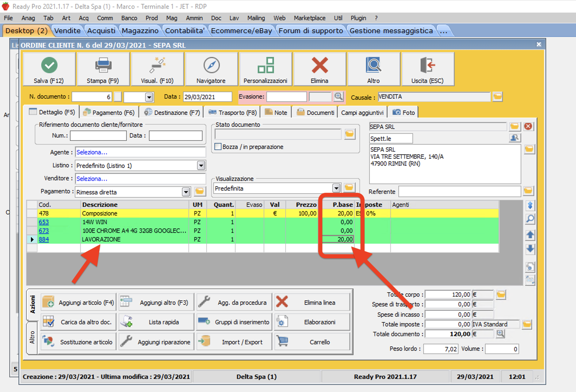576x392 pixels.
Task: Expand the Visualizzazione Predefinita dropdown
Action: (x=336, y=188)
